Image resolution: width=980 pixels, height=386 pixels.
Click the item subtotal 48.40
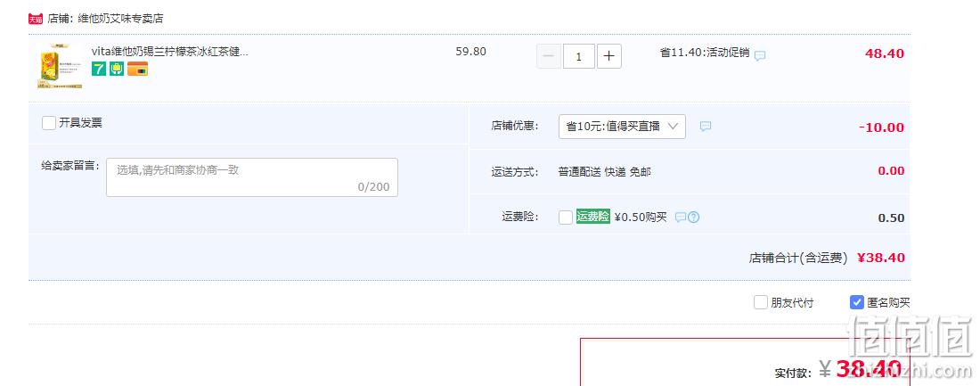[885, 53]
